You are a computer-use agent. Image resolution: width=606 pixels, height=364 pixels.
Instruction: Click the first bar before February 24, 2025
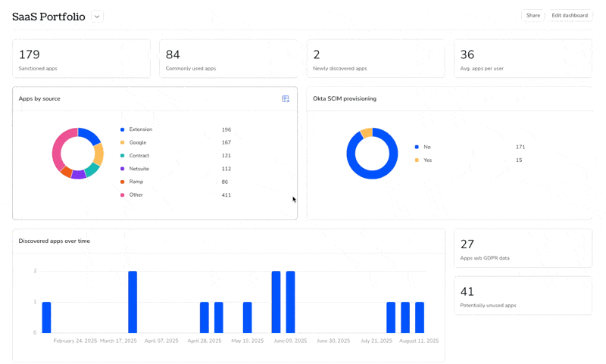[46, 317]
